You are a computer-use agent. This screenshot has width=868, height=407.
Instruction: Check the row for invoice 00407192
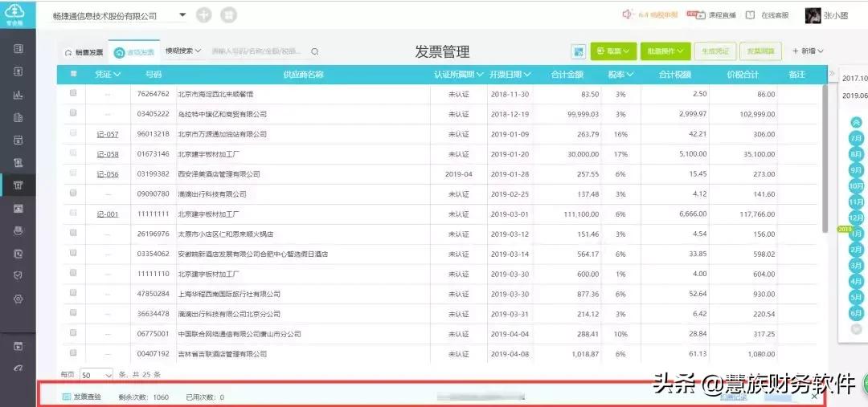[73, 352]
